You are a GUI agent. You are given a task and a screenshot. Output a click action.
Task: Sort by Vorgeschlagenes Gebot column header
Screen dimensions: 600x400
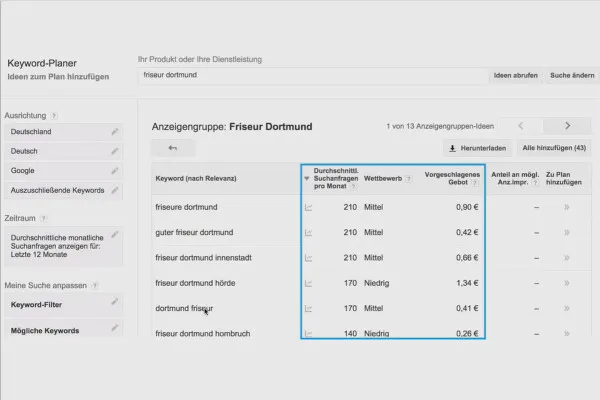tap(452, 178)
